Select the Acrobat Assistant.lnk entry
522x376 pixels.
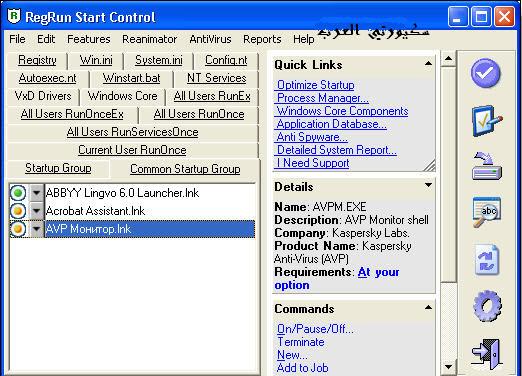click(150, 211)
